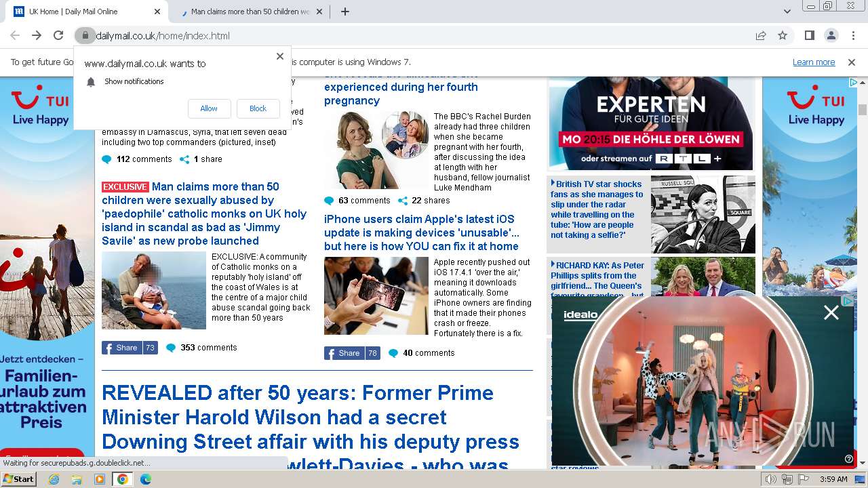Viewport: 868px width, 488px height.
Task: Close the idealo video ad overlay
Action: 831,312
